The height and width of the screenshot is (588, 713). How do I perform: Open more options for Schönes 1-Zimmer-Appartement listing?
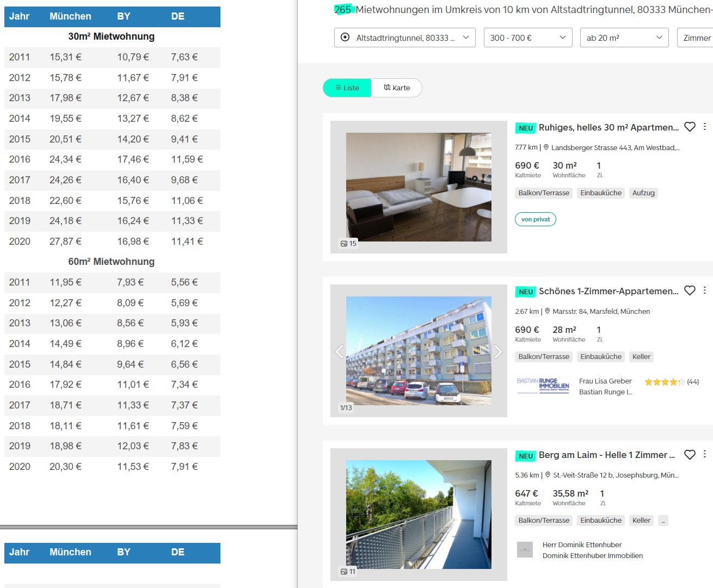pos(705,290)
